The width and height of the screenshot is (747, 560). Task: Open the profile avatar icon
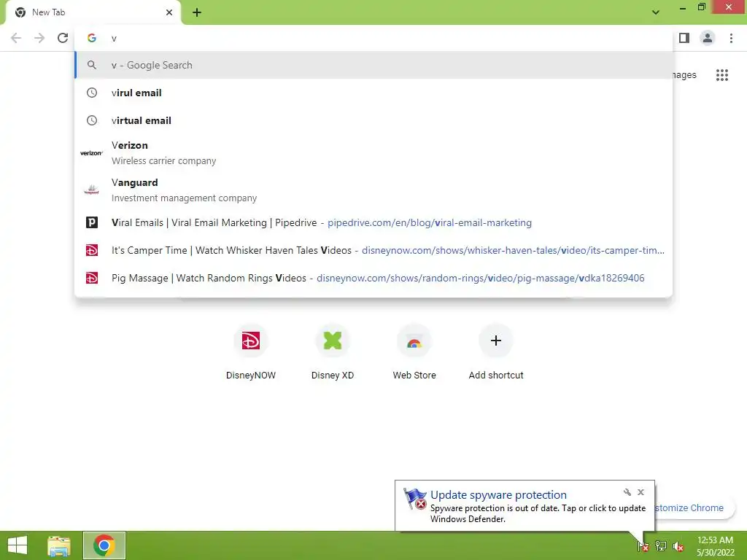click(708, 38)
